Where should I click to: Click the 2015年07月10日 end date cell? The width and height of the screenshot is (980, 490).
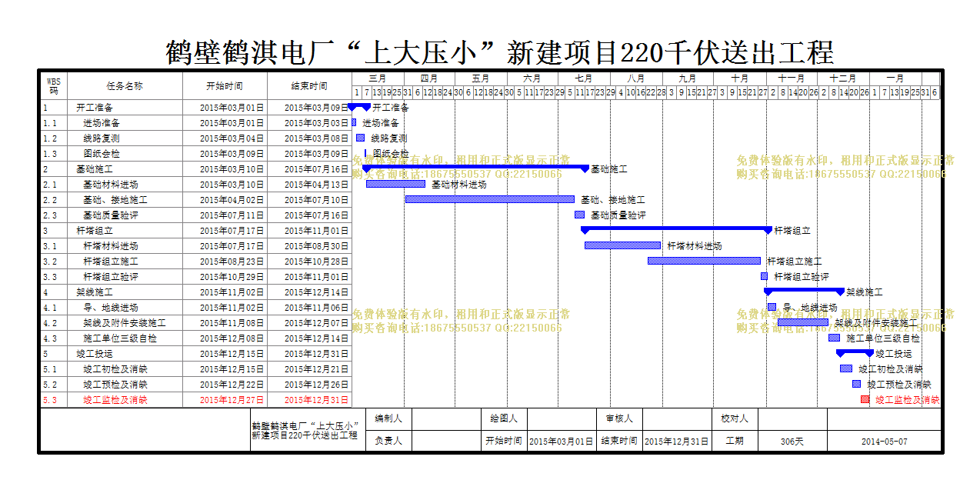pyautogui.click(x=309, y=200)
